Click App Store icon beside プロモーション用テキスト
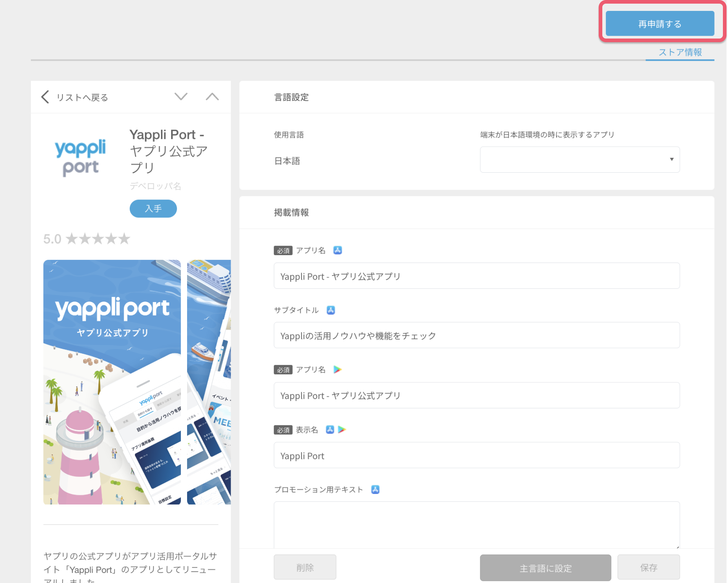Viewport: 728px width, 583px height. point(375,490)
